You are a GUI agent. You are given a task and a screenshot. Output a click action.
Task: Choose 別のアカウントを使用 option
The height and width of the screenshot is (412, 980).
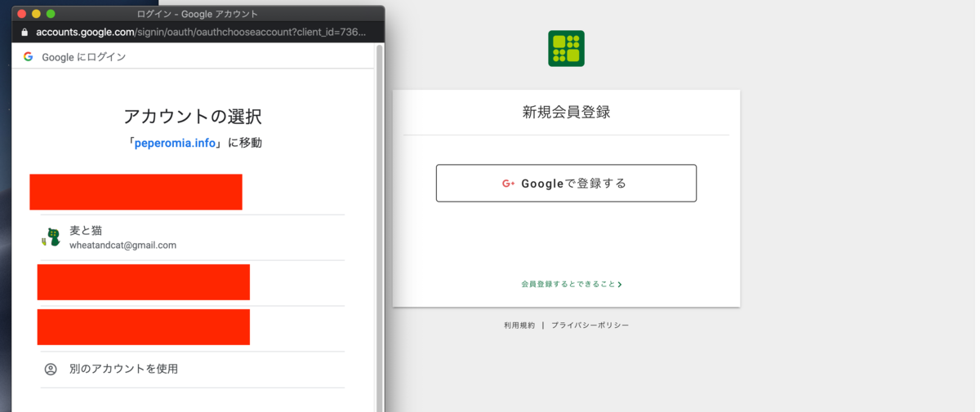coord(193,369)
